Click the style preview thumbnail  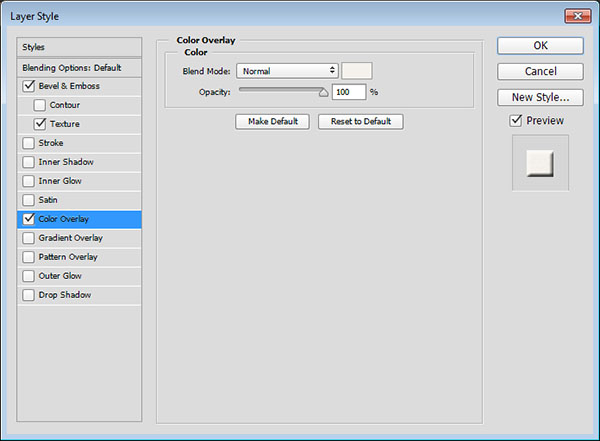[540, 162]
